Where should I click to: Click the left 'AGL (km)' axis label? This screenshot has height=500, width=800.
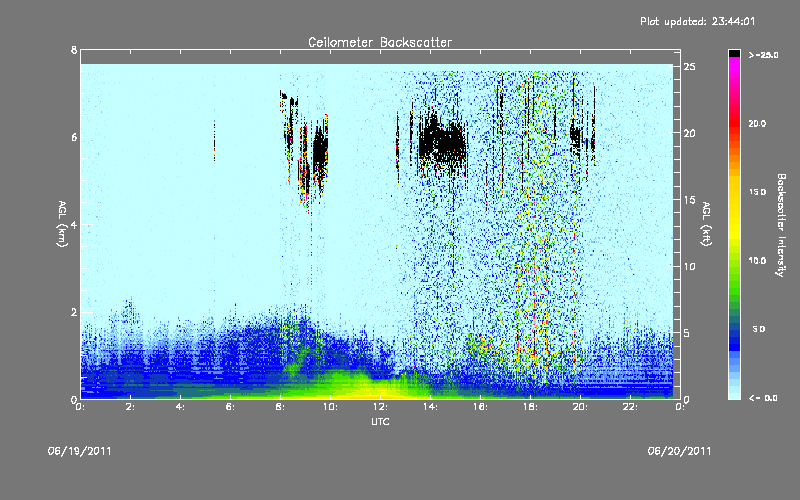coord(62,224)
